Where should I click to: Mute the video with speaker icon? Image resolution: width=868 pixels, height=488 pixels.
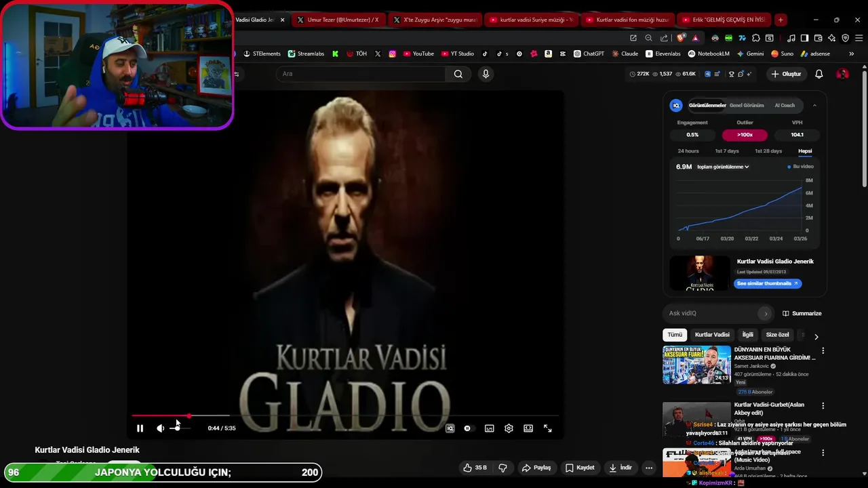(x=160, y=428)
